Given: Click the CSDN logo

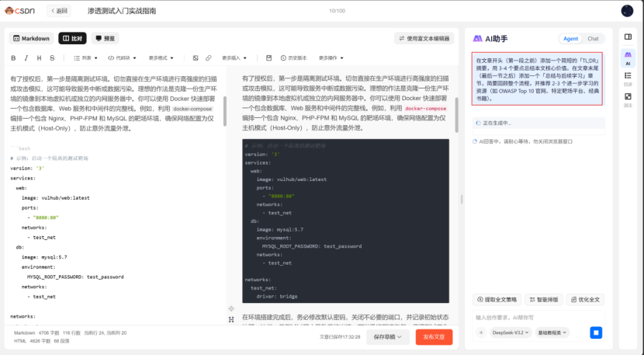Looking at the screenshot, I should click(19, 11).
